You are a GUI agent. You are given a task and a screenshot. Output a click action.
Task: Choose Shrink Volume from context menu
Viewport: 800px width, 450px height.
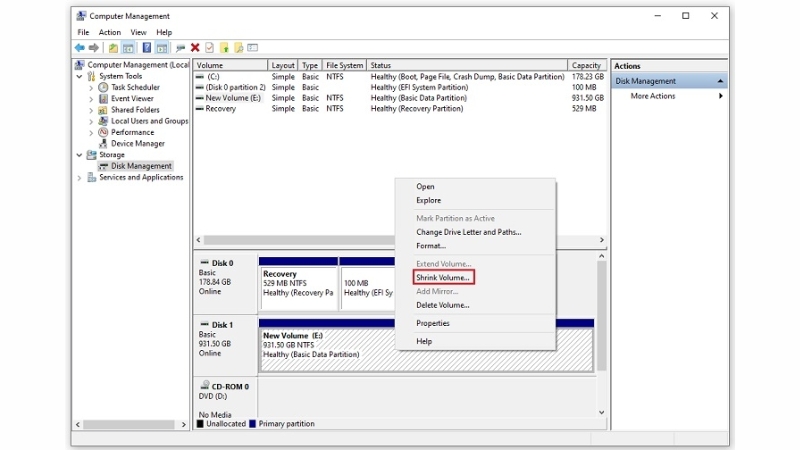click(x=442, y=277)
